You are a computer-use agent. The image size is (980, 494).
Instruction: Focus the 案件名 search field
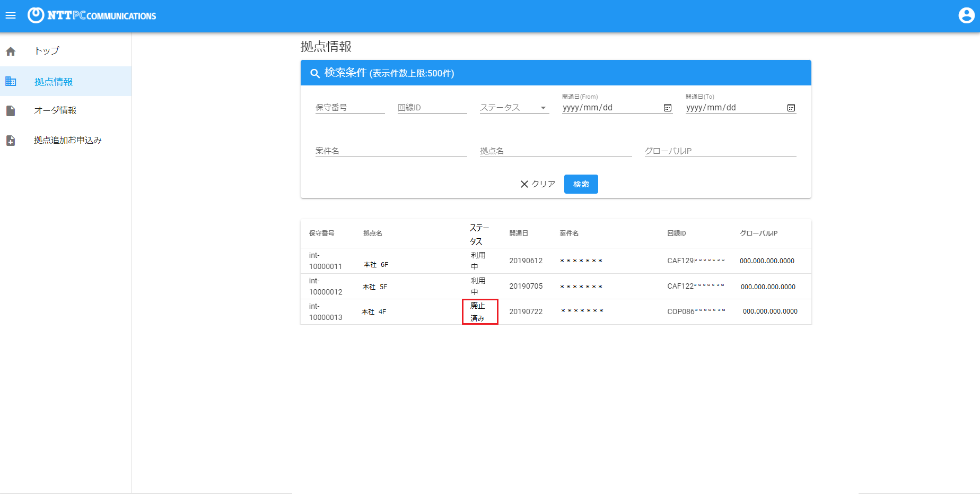click(391, 151)
